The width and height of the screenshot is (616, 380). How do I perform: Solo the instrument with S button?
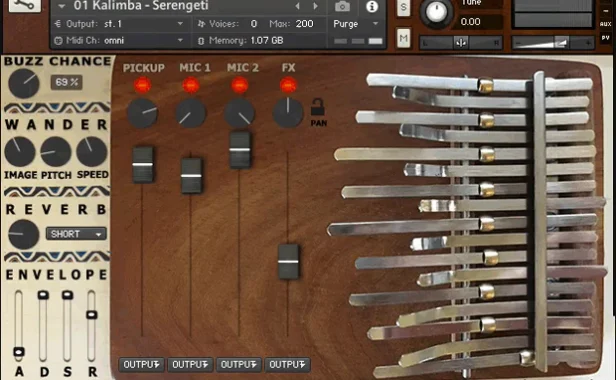click(x=403, y=7)
